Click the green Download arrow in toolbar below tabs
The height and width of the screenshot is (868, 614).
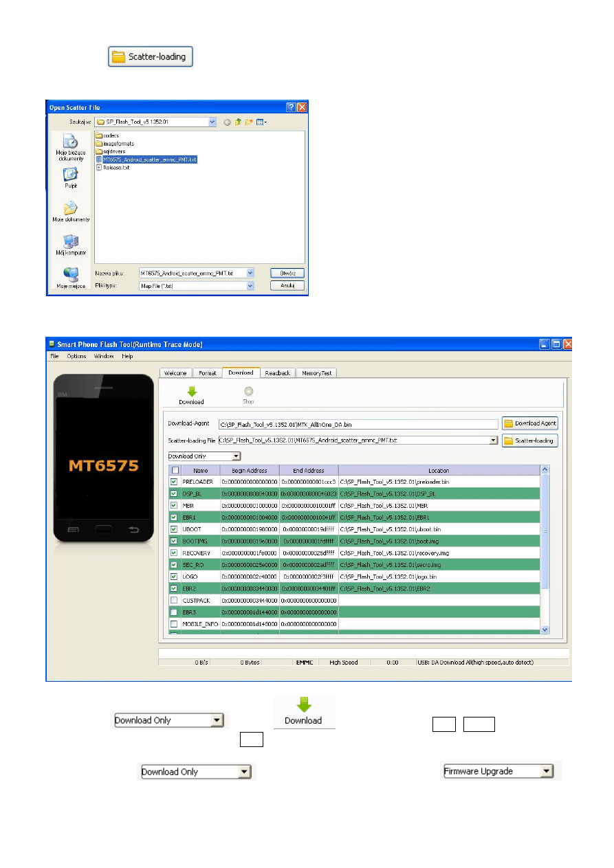[191, 391]
